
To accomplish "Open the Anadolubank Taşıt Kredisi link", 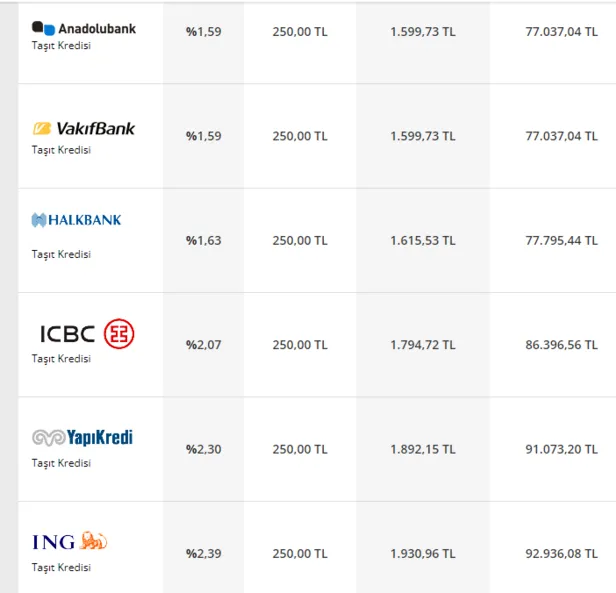I will [61, 46].
